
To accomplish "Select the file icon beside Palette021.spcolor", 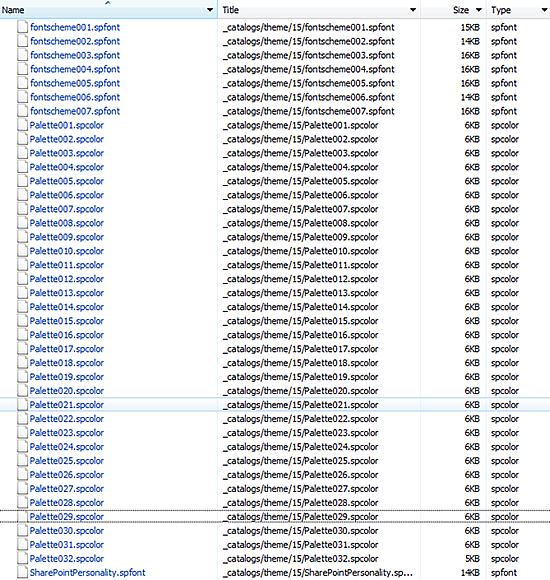I will coord(22,405).
